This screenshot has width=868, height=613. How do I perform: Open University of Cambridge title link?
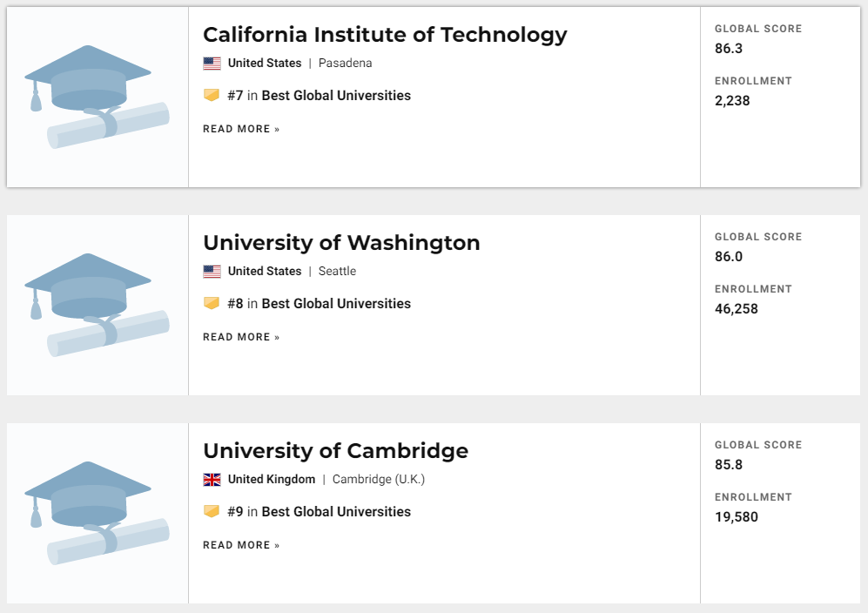coord(335,451)
